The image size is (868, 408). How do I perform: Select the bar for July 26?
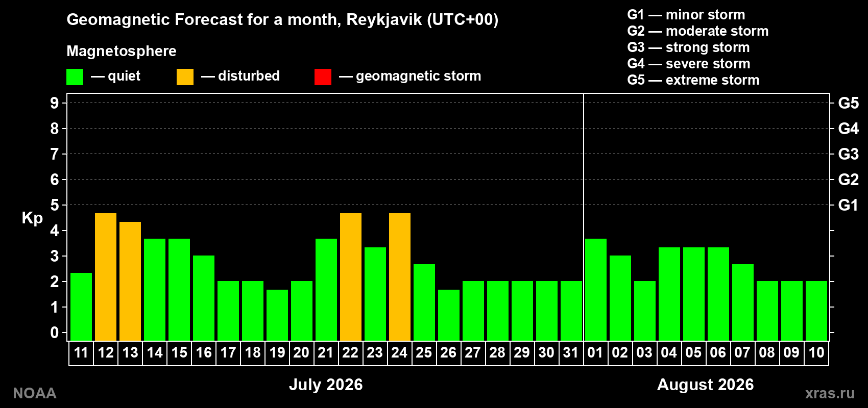pos(449,315)
